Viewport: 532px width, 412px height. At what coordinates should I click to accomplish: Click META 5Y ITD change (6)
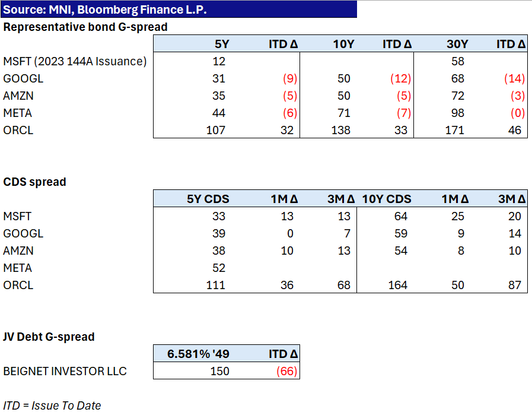coord(290,113)
